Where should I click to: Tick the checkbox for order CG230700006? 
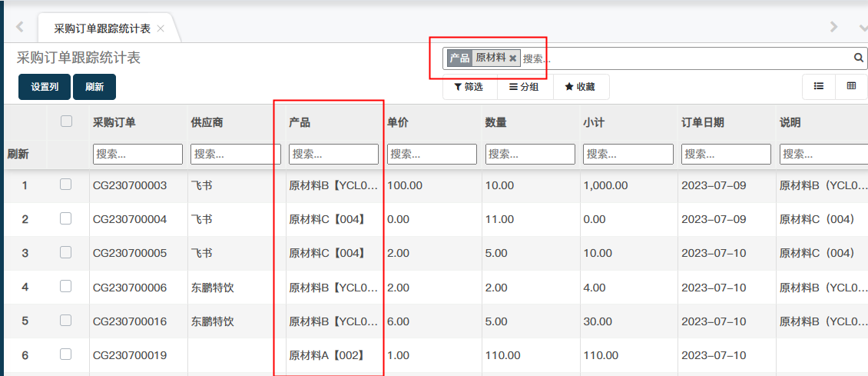tap(66, 287)
